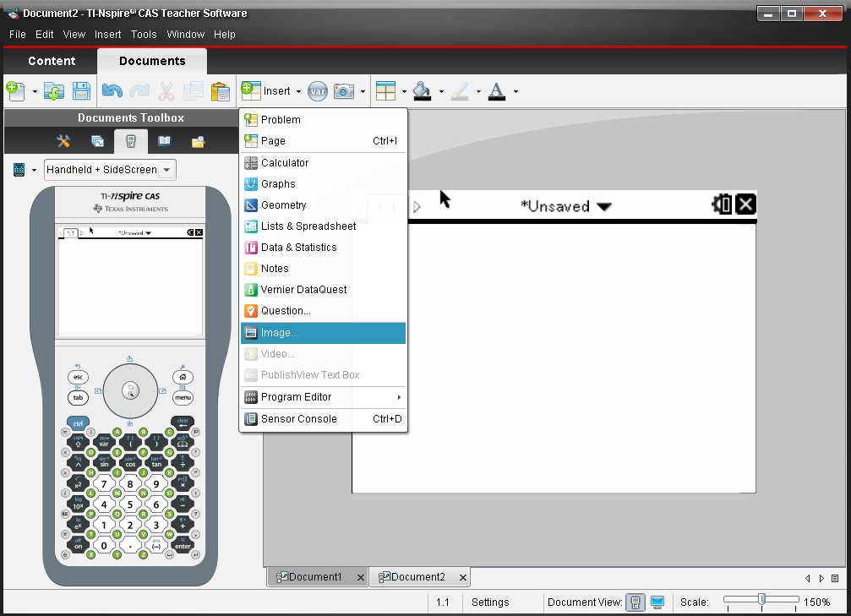Insert Vernier DataQuest application
Image resolution: width=851 pixels, height=616 pixels.
pyautogui.click(x=323, y=290)
